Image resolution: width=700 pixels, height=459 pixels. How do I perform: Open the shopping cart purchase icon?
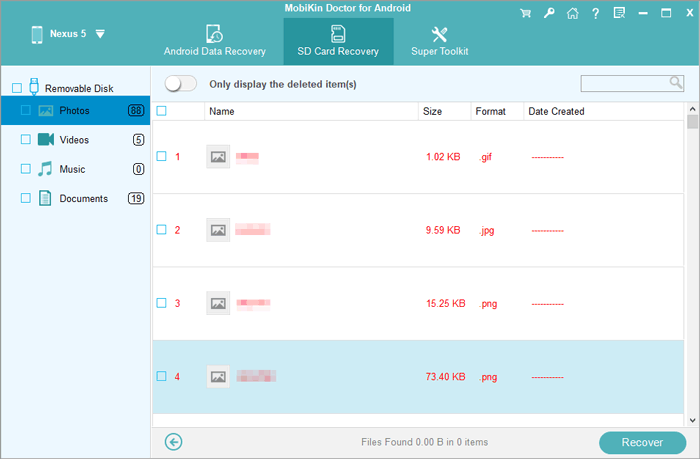tap(525, 14)
